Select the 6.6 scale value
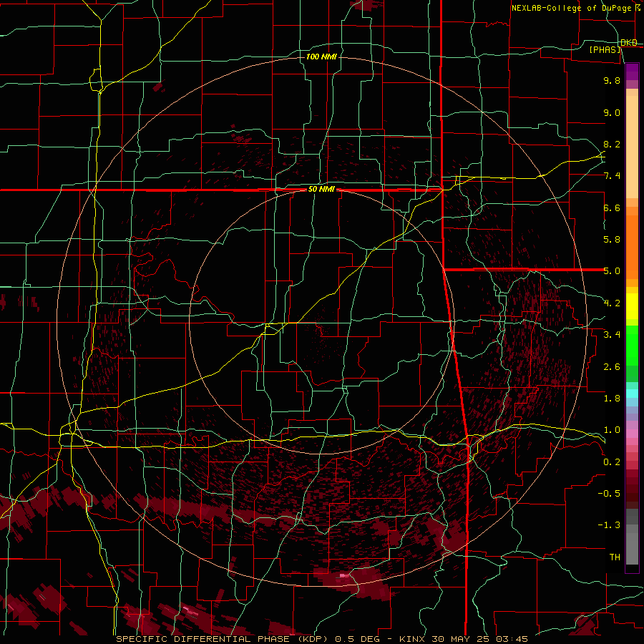The image size is (644, 644). point(612,208)
